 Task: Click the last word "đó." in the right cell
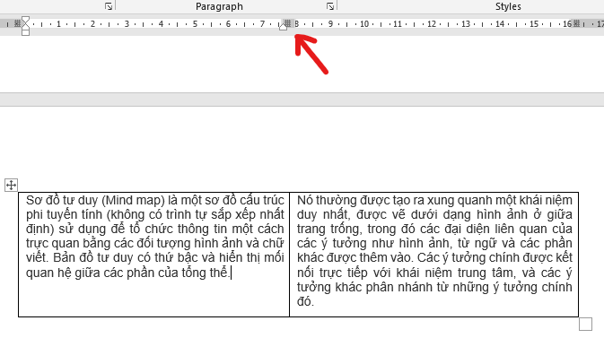(x=305, y=301)
